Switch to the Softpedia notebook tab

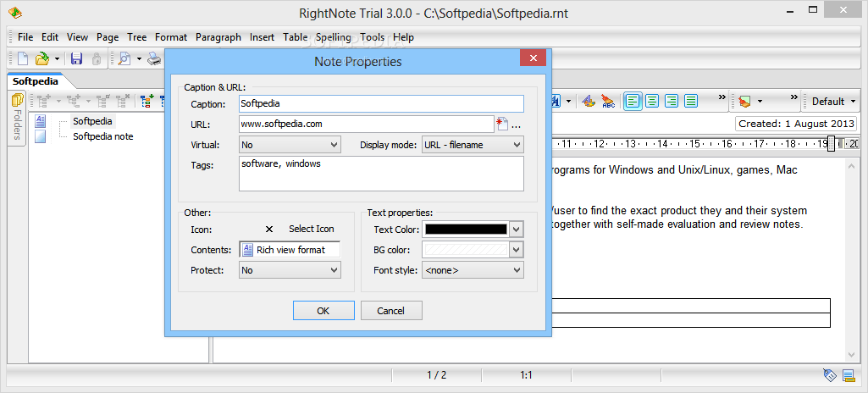point(36,80)
